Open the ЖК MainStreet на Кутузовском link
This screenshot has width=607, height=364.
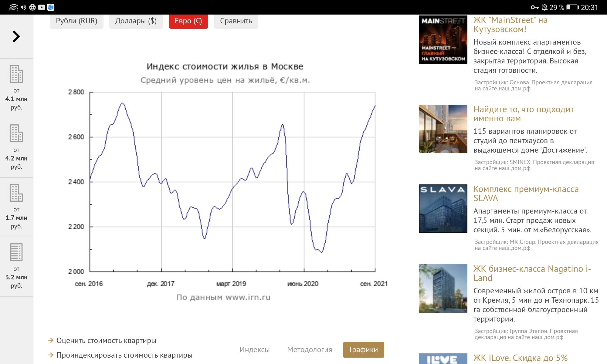(510, 25)
